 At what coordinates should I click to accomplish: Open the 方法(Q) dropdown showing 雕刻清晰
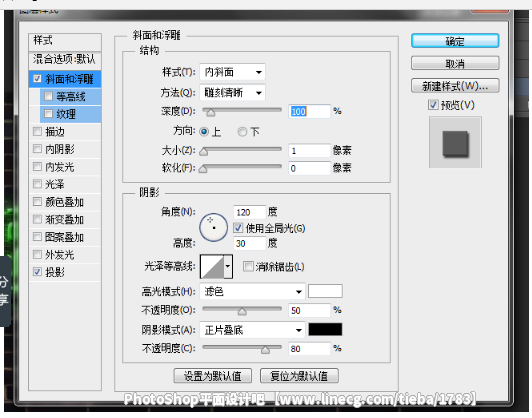[232, 92]
